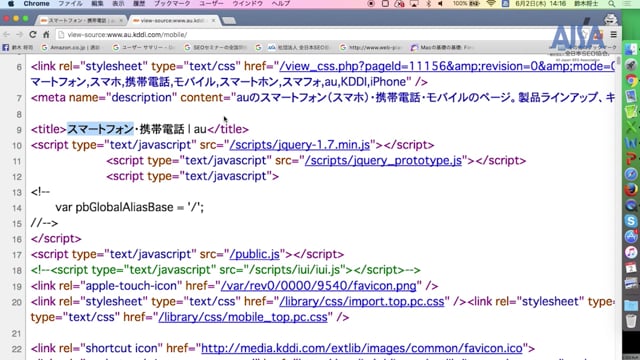Click the var pbGlobalAliasBase code line
The height and width of the screenshot is (360, 640).
129,207
